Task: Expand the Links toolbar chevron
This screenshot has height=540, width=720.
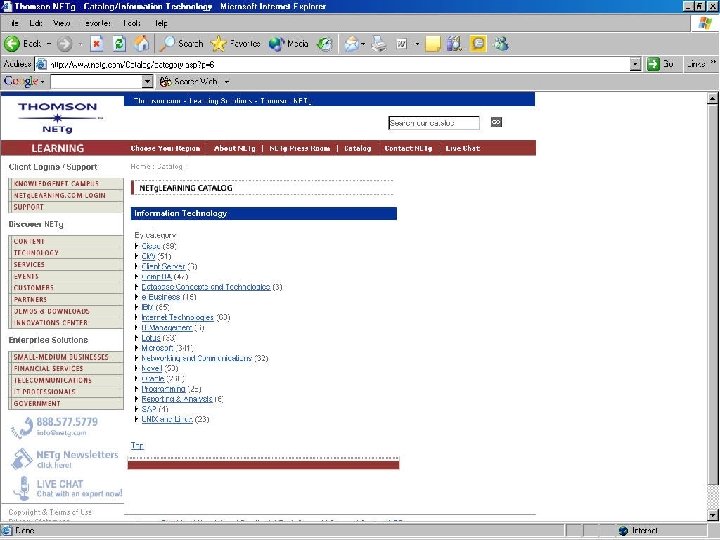Action: click(x=713, y=62)
